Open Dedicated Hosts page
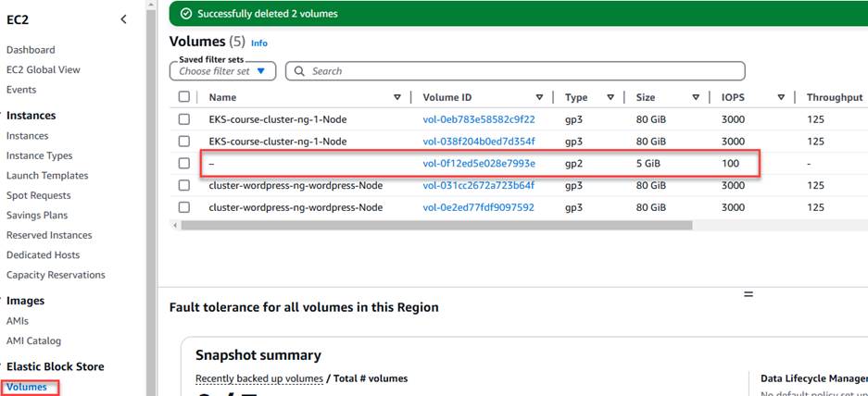 [x=43, y=255]
